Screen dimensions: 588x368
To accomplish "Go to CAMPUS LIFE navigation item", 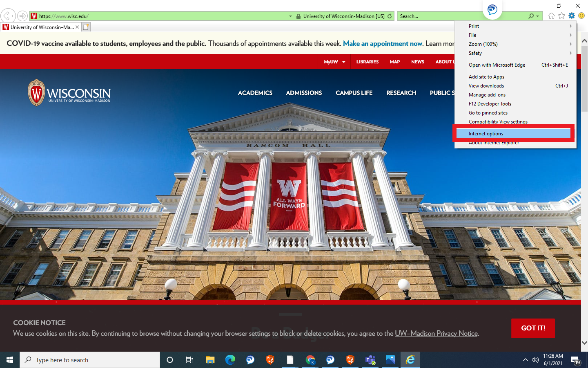I will [x=354, y=93].
